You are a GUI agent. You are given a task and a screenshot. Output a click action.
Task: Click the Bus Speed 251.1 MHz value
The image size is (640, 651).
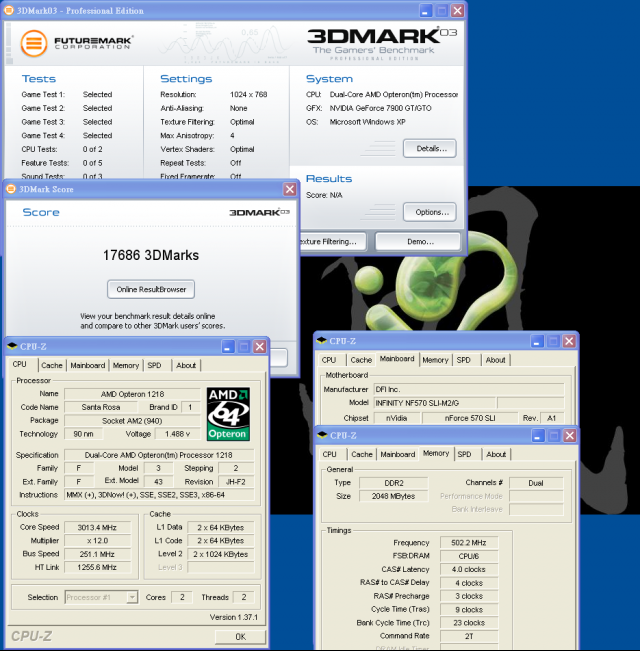coord(97,554)
